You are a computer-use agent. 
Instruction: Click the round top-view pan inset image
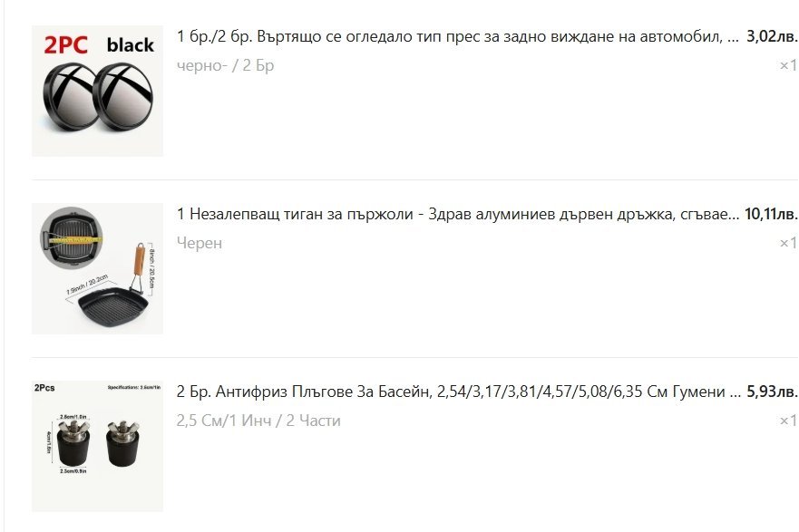[71, 237]
